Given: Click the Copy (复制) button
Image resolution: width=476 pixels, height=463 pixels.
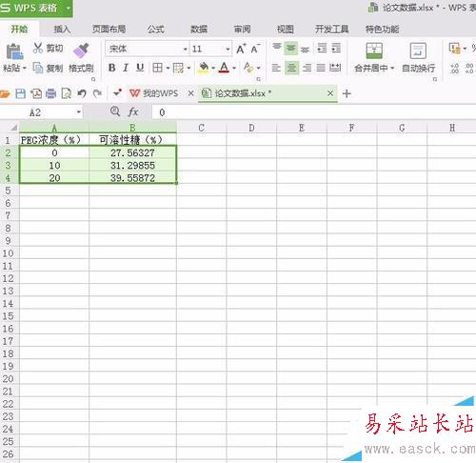Looking at the screenshot, I should coord(49,68).
